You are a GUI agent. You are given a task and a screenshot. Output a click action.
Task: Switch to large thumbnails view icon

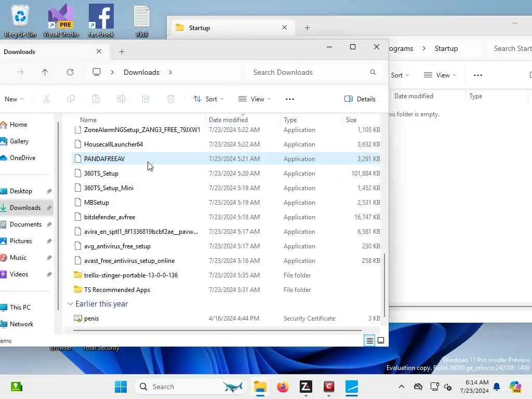pos(381,340)
